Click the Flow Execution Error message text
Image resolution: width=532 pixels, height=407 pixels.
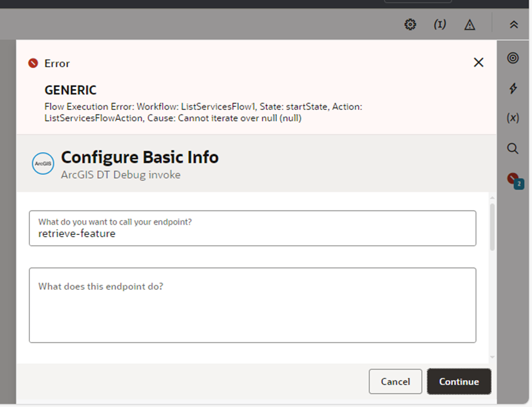[203, 112]
